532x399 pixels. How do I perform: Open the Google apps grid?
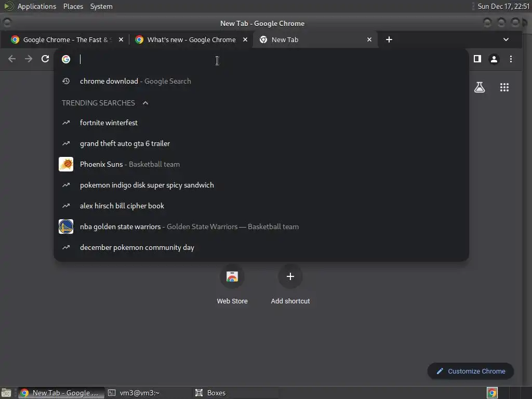click(504, 87)
